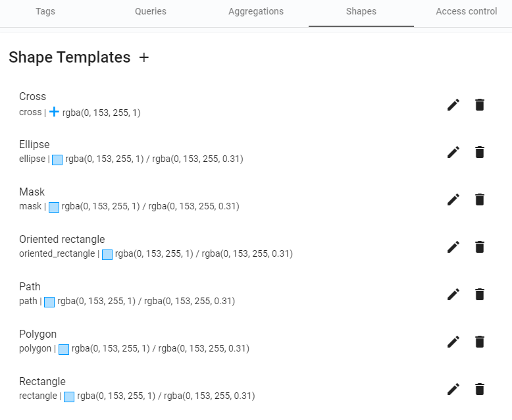The image size is (512, 420).
Task: Click the Ellipse color swatch
Action: click(57, 159)
